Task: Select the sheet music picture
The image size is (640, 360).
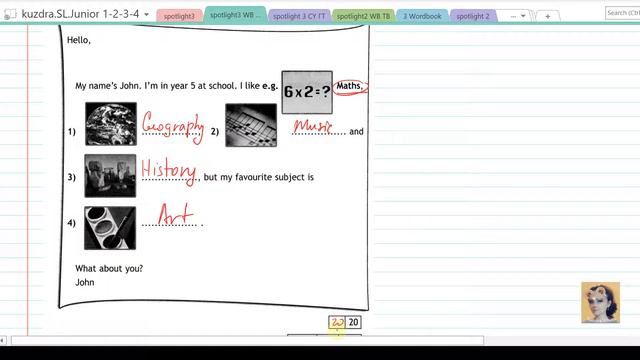Action: (x=251, y=125)
